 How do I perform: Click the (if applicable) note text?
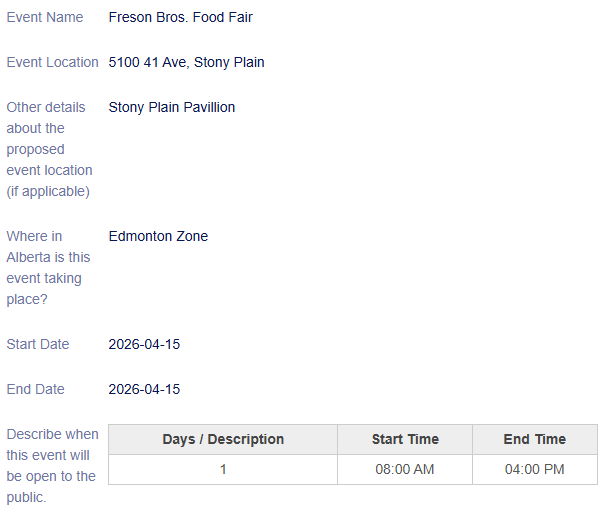pos(47,191)
